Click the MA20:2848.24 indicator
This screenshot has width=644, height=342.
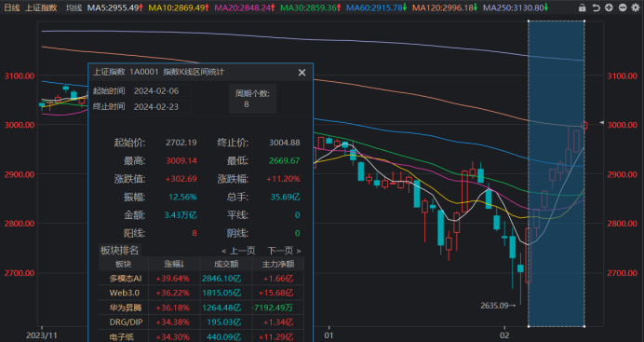point(245,7)
